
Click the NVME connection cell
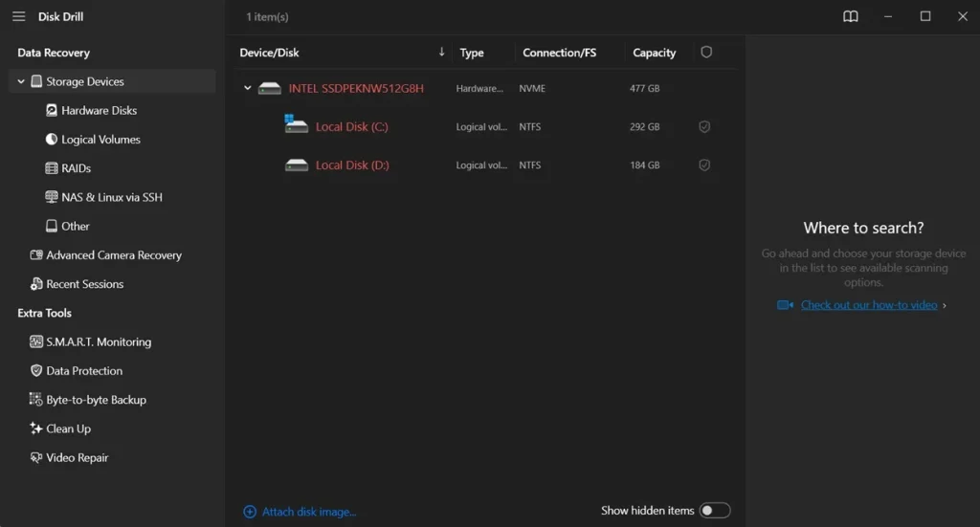click(x=532, y=89)
